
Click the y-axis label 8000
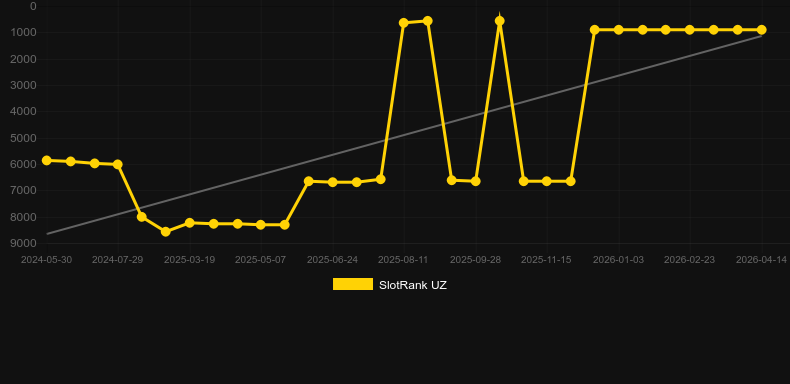pos(23,217)
